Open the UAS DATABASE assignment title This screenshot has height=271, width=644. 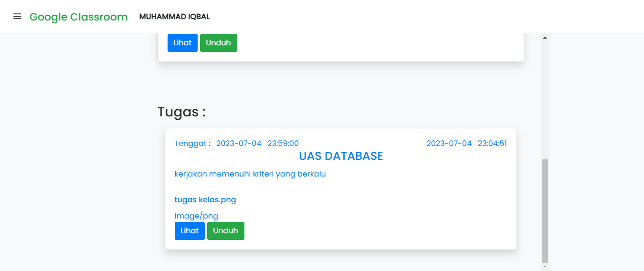tap(341, 156)
